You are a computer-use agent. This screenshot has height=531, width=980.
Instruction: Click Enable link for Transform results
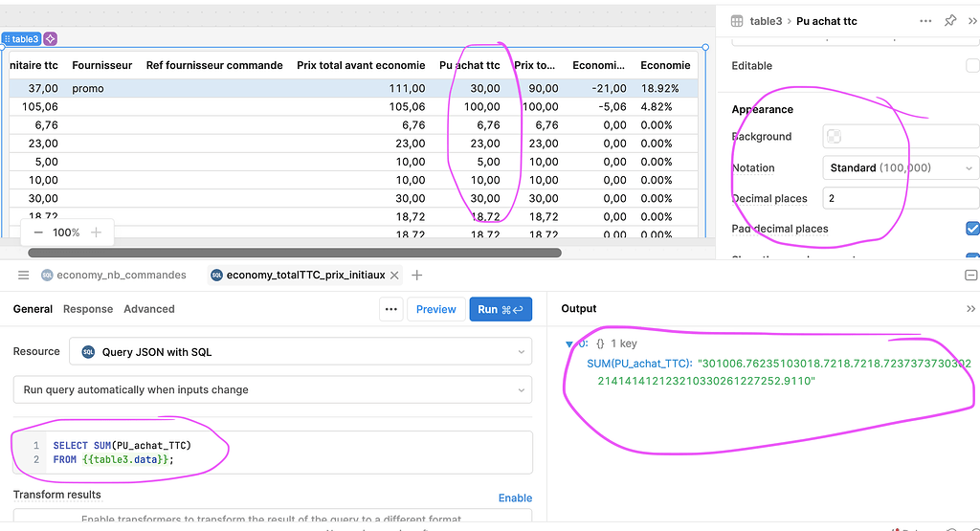515,498
